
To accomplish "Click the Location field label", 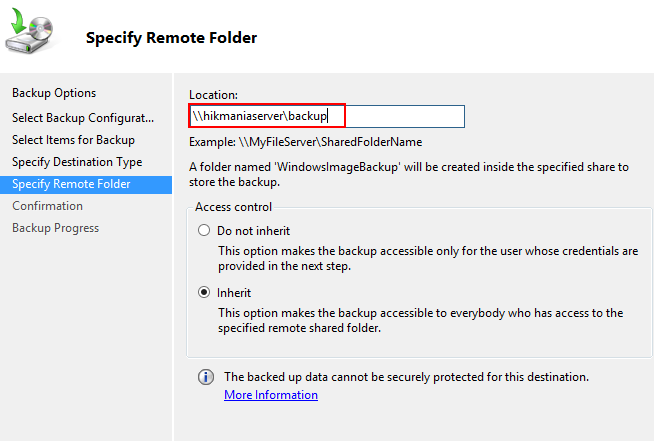I will (213, 94).
